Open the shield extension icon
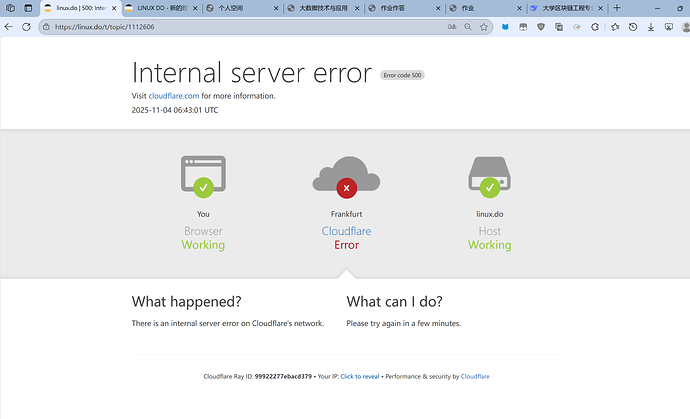Screen dimensions: 690x419 coord(541,27)
